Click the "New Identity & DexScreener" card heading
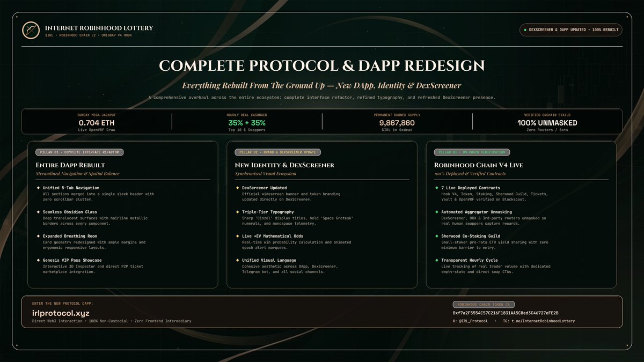The image size is (644, 362). [284, 165]
